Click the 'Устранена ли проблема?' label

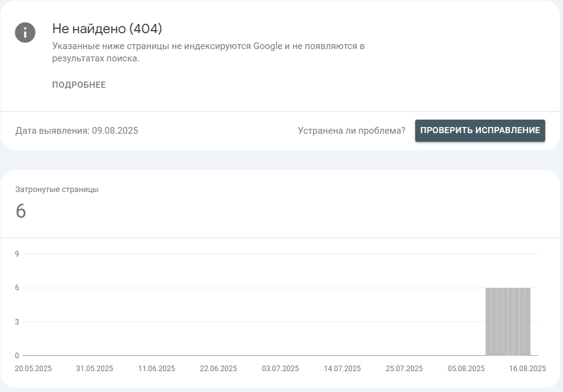(x=351, y=131)
